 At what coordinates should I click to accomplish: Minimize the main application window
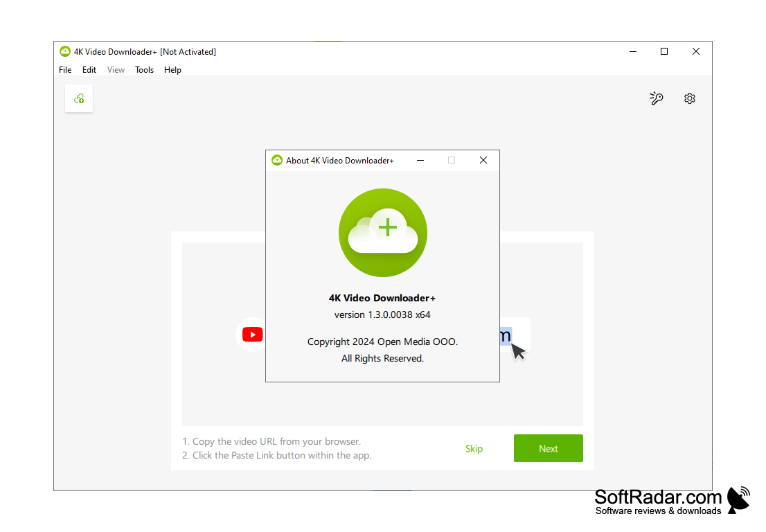pyautogui.click(x=632, y=51)
